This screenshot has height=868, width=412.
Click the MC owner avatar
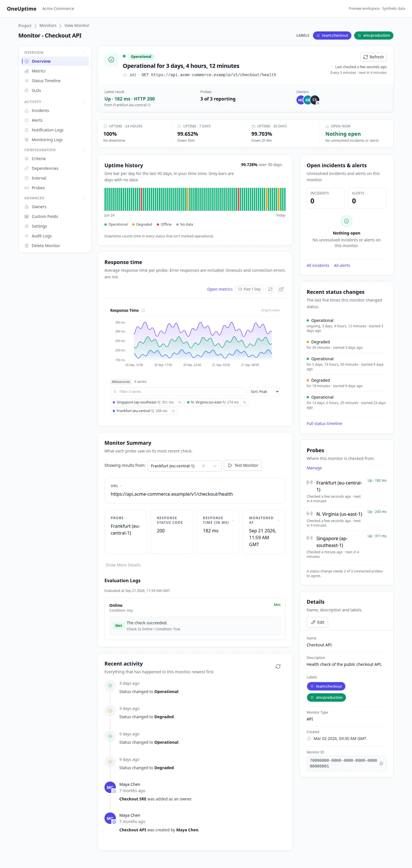click(300, 100)
